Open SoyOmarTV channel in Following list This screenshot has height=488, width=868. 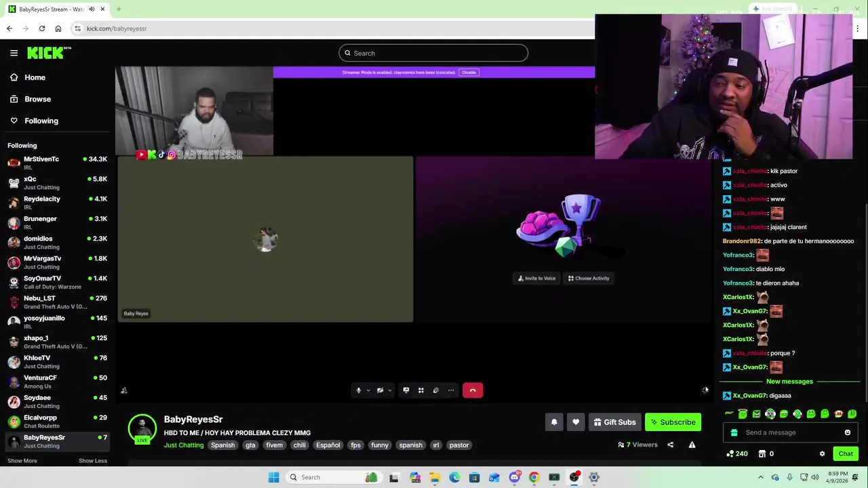point(57,282)
